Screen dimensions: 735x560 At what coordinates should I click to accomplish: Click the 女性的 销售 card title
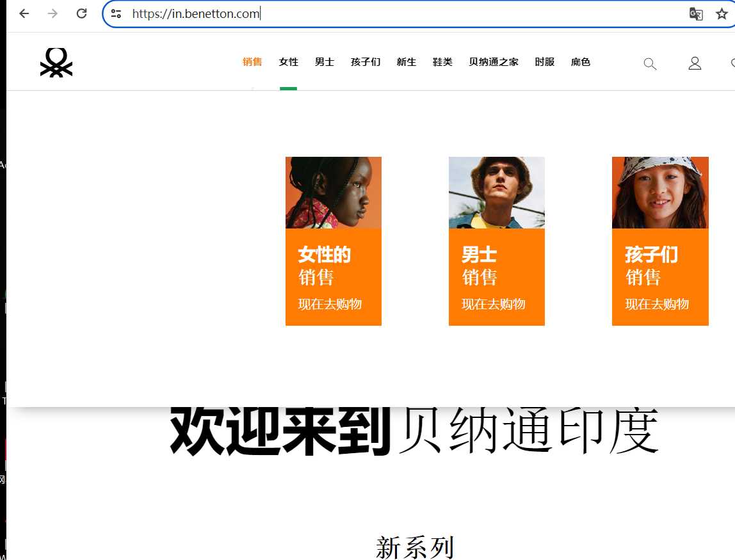(x=325, y=266)
